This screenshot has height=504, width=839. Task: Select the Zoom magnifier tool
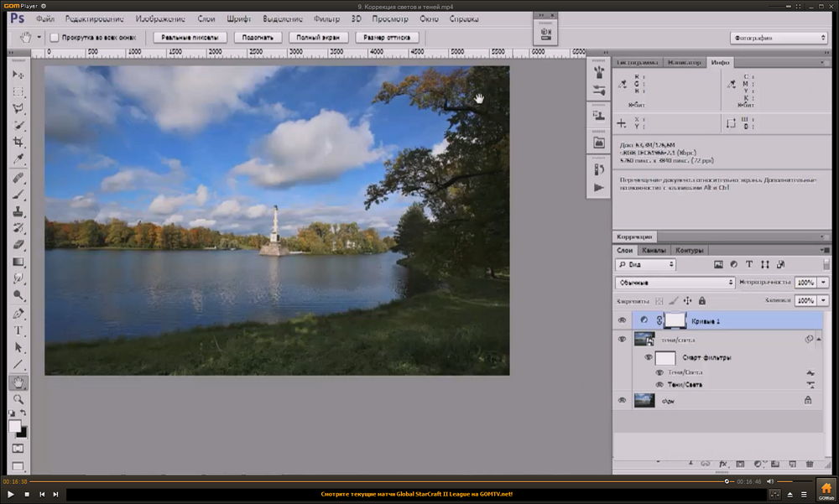click(x=18, y=399)
